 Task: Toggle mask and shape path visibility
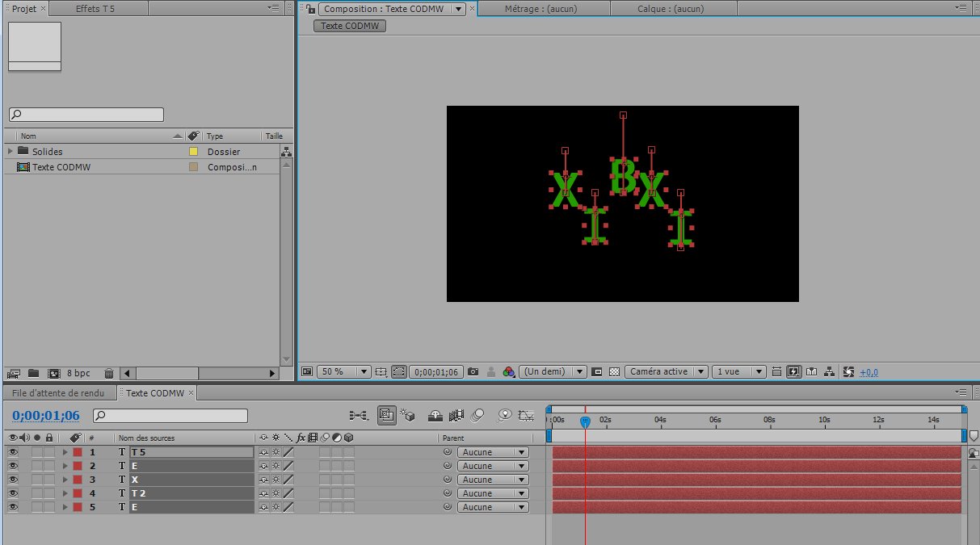tap(398, 371)
